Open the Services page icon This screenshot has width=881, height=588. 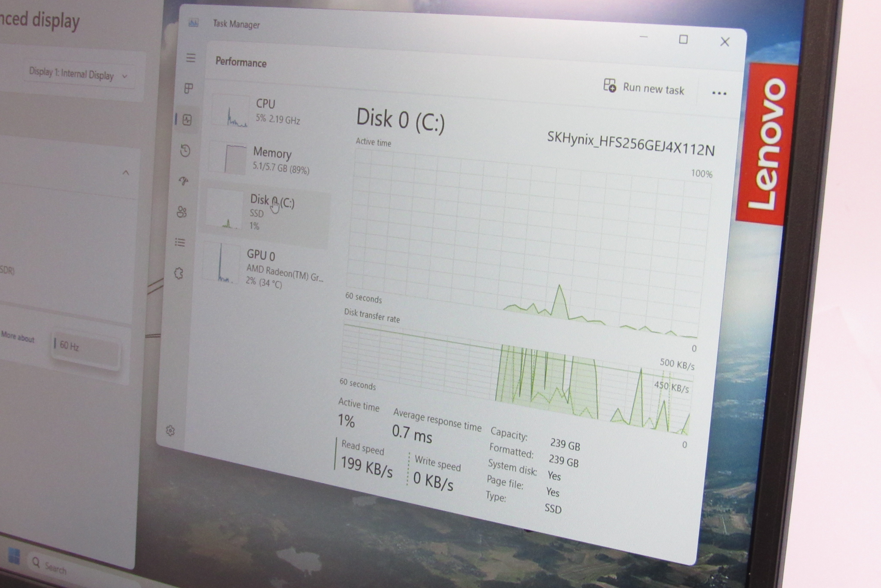point(179,273)
